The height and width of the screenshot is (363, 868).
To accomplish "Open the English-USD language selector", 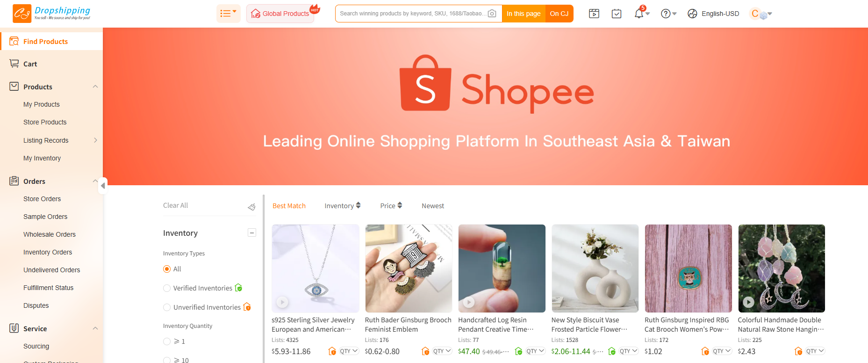I will pyautogui.click(x=713, y=14).
